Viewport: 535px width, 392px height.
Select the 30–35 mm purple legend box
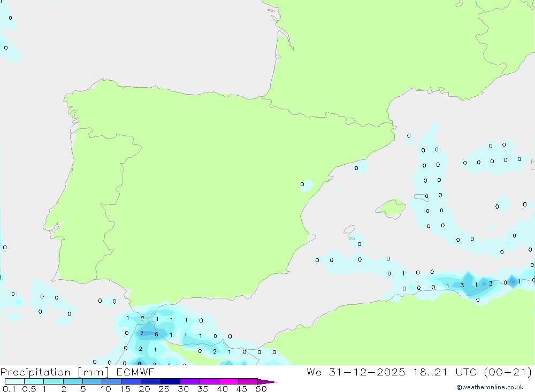(189, 381)
